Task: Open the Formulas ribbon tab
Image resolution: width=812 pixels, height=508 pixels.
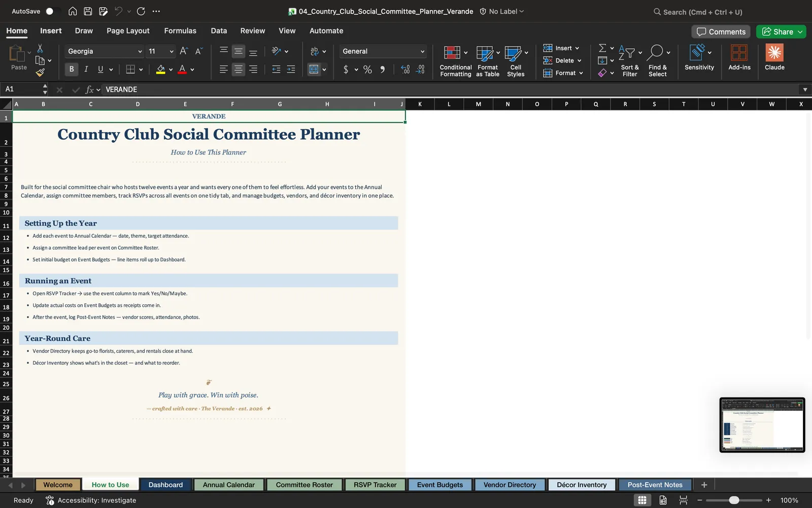Action: (180, 31)
